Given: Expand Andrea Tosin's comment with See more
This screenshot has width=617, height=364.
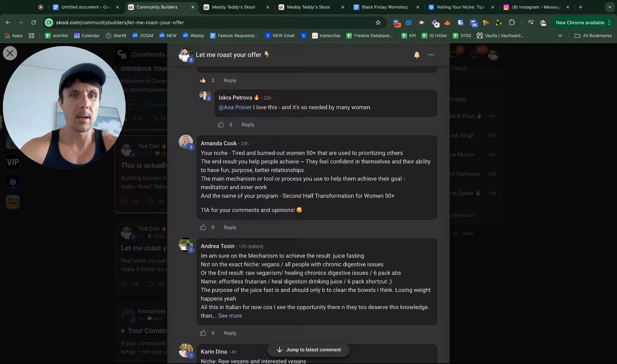Looking at the screenshot, I should point(230,316).
